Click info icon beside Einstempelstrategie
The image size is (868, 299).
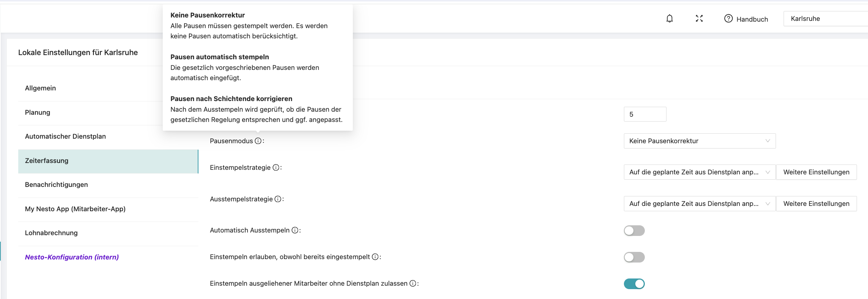click(x=276, y=168)
